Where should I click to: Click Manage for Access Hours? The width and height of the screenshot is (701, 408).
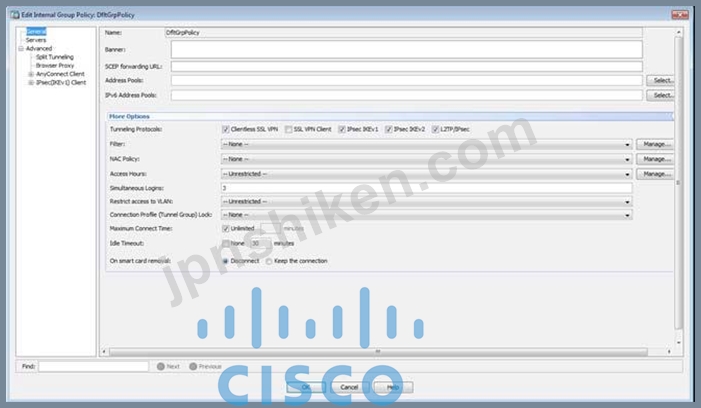pos(655,173)
